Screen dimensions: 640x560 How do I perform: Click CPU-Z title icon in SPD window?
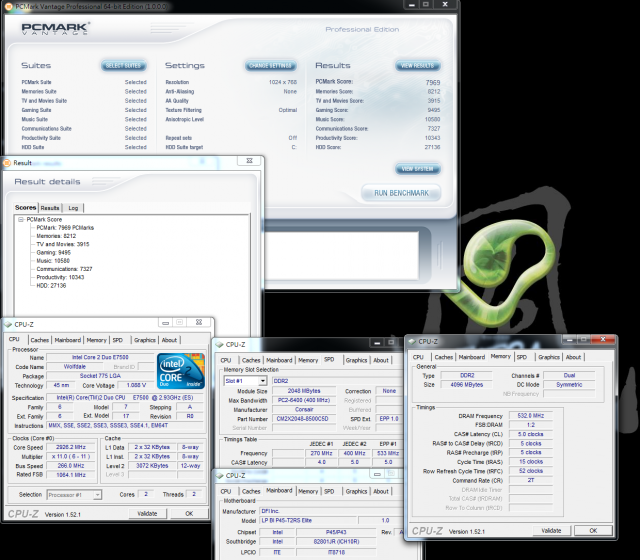pos(219,344)
